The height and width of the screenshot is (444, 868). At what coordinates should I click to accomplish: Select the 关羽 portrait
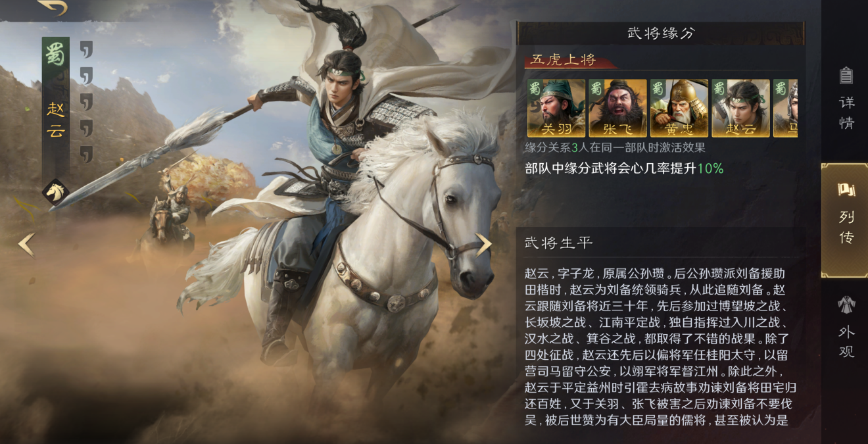pos(556,108)
